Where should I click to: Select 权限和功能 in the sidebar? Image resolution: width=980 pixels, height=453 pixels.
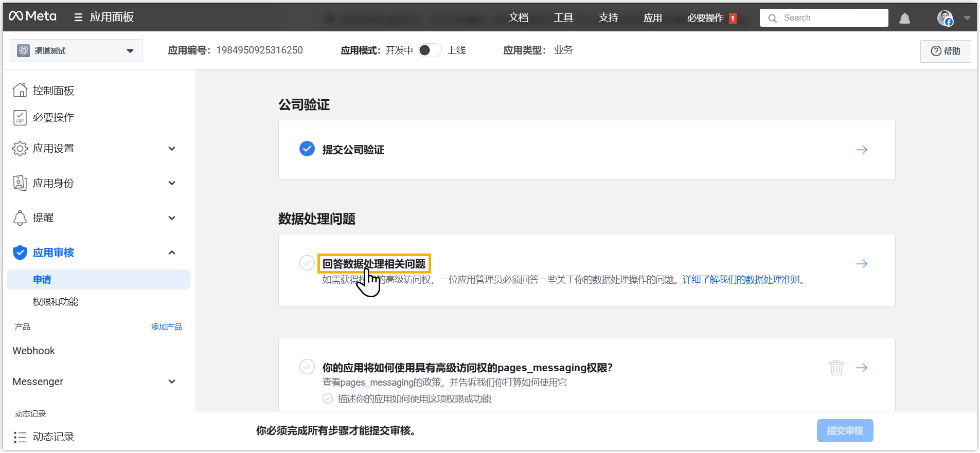(56, 302)
